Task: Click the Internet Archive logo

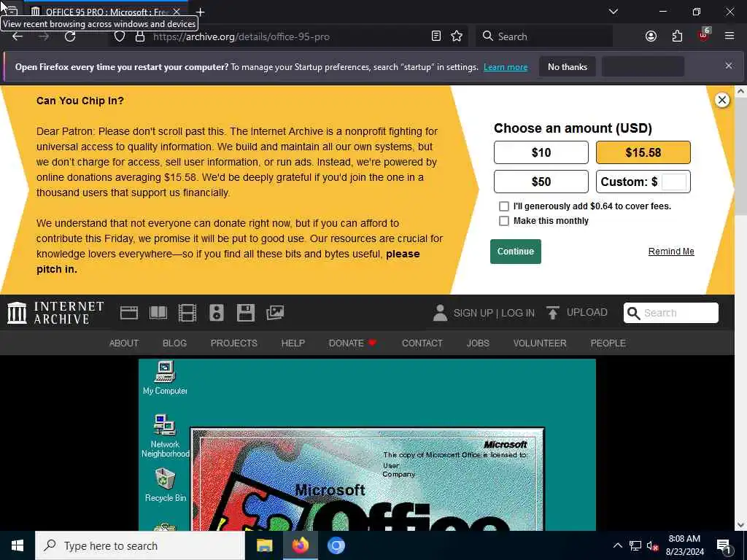Action: tap(55, 313)
